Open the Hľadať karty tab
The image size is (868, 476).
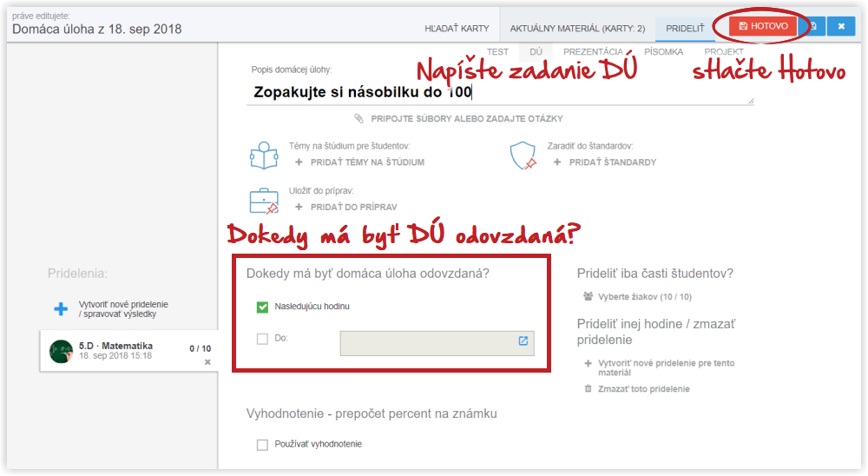457,29
